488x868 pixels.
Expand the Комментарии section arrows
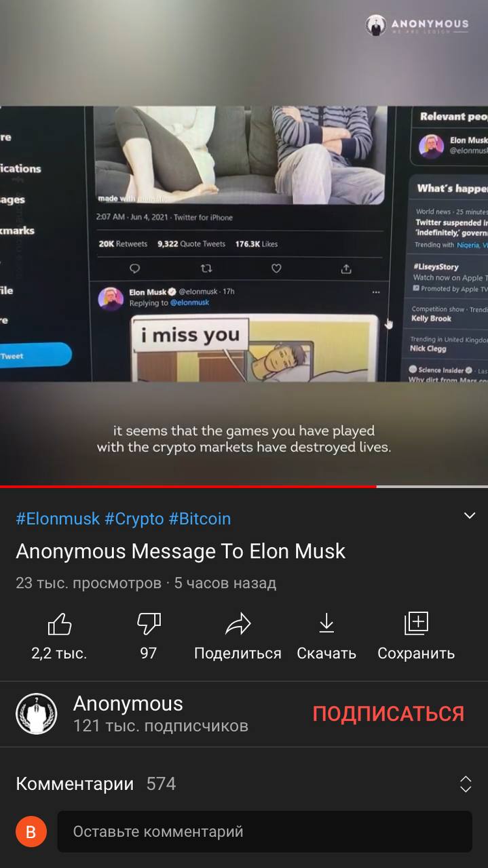click(466, 784)
